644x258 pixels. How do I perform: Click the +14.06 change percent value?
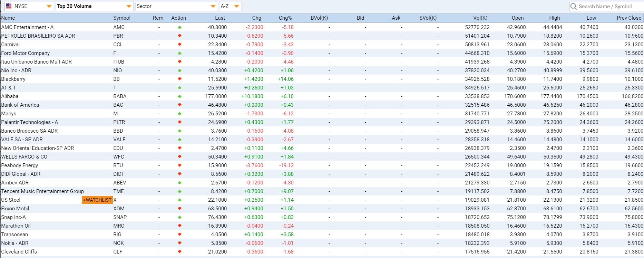tap(285, 79)
